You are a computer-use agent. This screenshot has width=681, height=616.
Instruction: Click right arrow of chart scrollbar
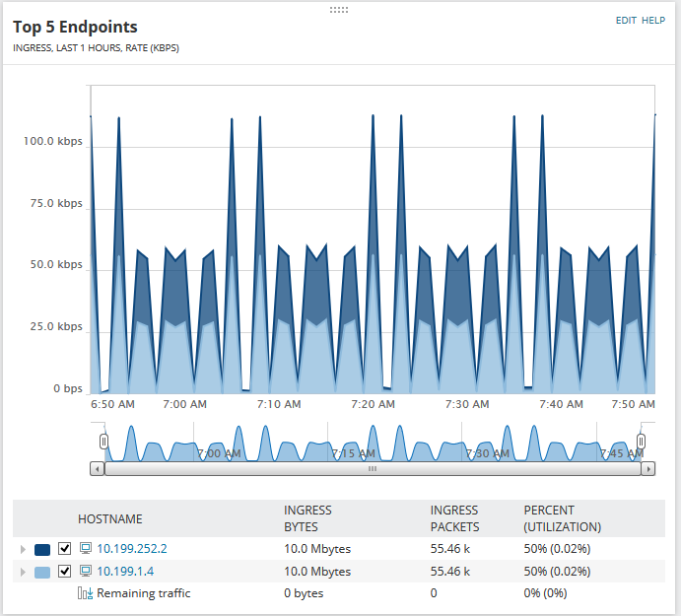tap(648, 469)
